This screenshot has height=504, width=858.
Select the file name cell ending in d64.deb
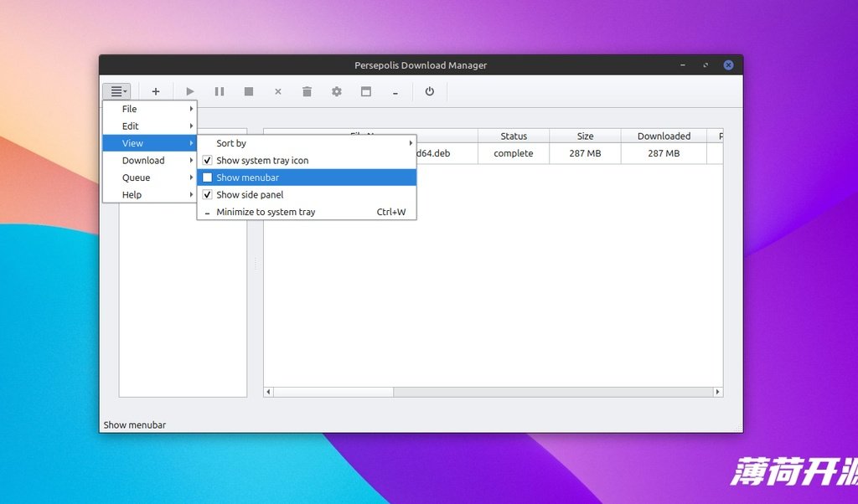coord(447,153)
